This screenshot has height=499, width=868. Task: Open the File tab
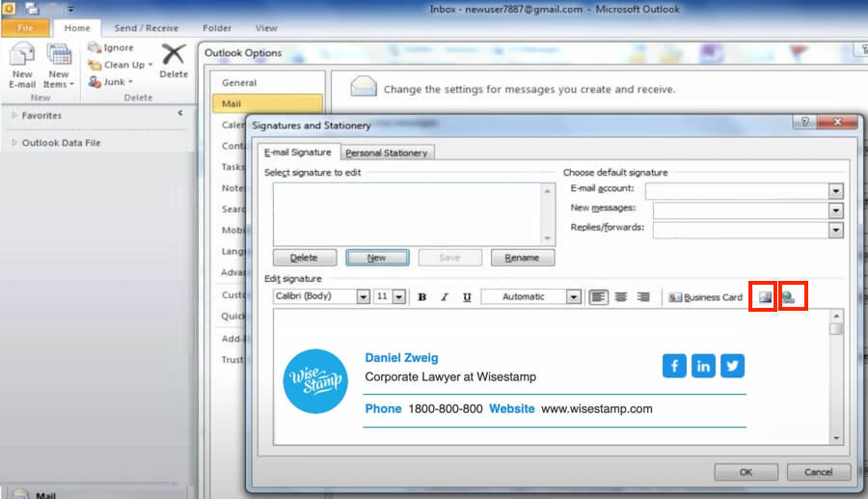pyautogui.click(x=25, y=28)
